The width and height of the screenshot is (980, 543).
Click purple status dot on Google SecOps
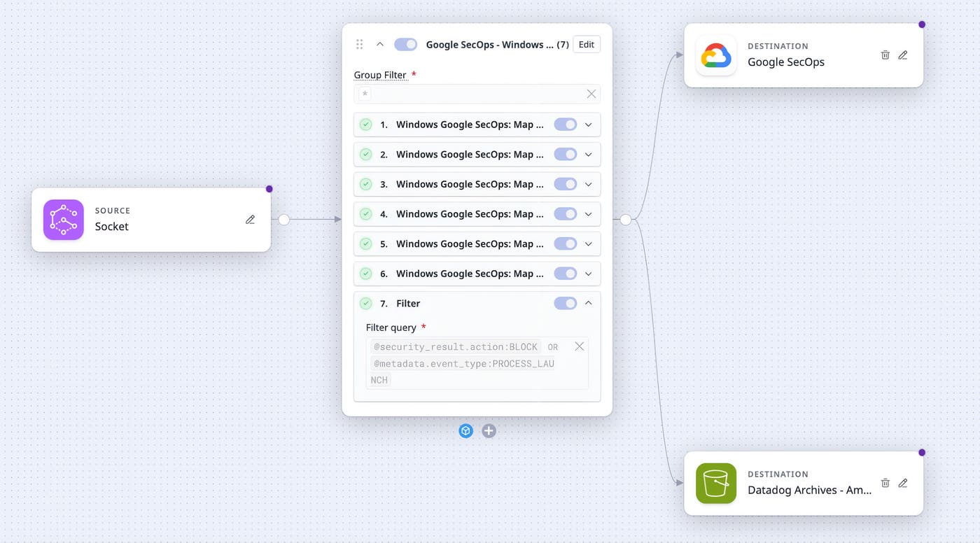coord(922,24)
